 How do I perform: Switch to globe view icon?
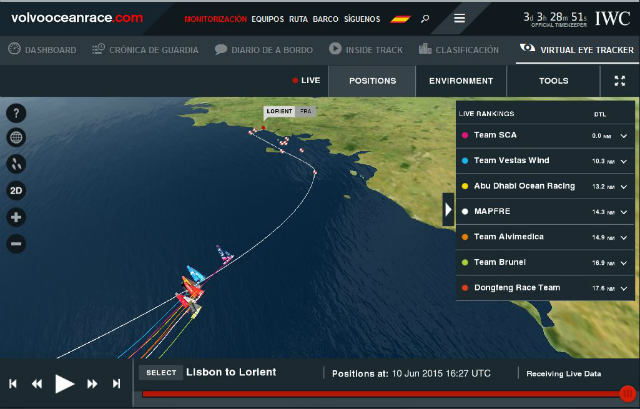pyautogui.click(x=16, y=138)
